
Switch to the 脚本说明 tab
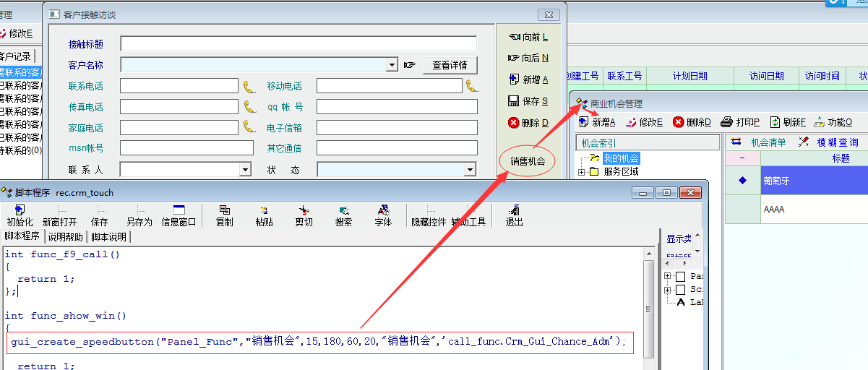click(x=108, y=237)
